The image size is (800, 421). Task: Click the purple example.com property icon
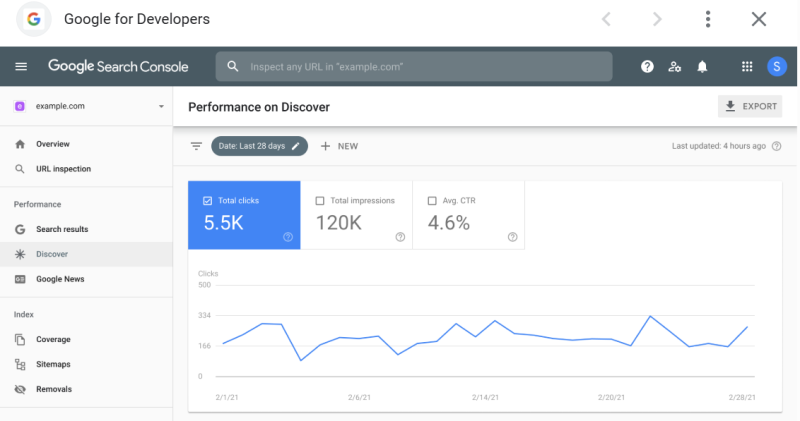point(19,106)
